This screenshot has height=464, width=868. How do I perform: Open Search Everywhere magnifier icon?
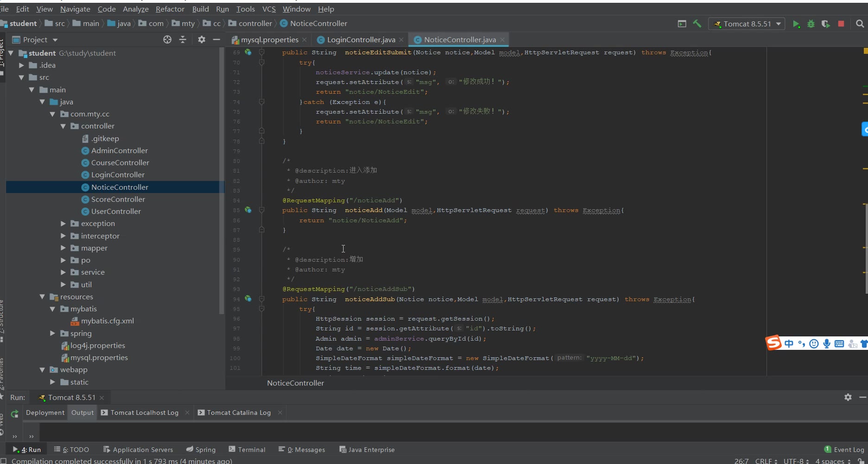(860, 24)
